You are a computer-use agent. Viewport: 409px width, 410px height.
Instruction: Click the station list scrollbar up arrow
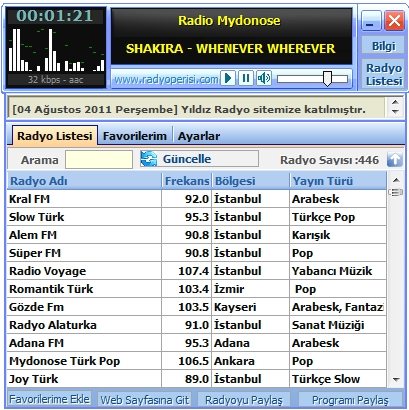[x=396, y=180]
